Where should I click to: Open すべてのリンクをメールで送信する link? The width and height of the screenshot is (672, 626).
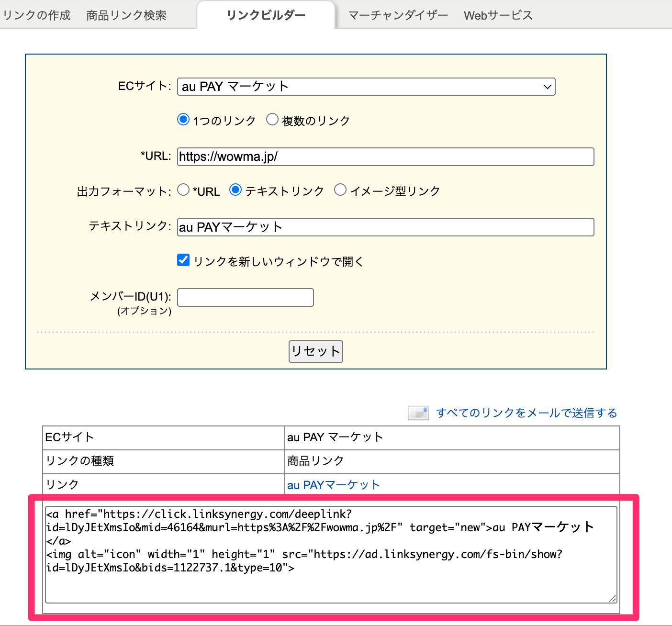(526, 413)
